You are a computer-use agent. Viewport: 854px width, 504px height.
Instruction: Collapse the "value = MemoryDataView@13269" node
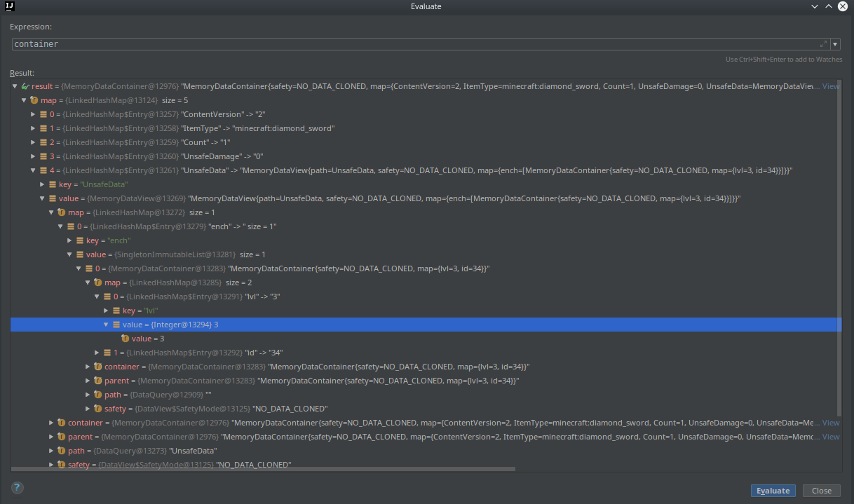(x=41, y=198)
